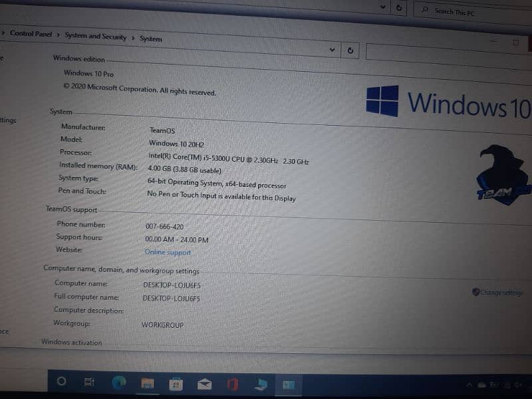Launch the red Office taskbar icon
Image resolution: width=532 pixels, height=399 pixels.
click(232, 384)
